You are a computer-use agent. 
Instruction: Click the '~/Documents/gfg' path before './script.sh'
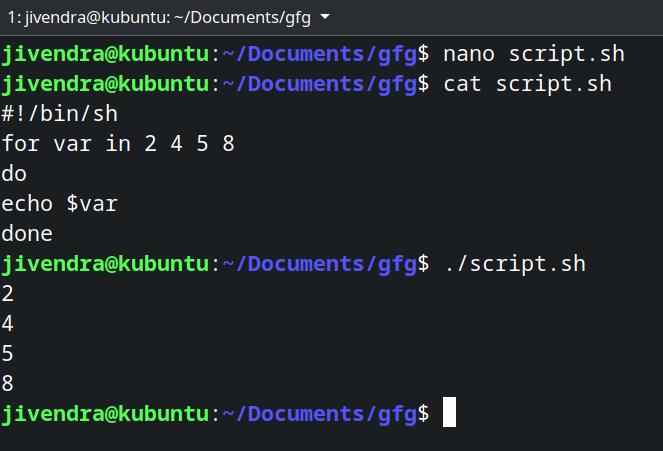click(x=318, y=264)
